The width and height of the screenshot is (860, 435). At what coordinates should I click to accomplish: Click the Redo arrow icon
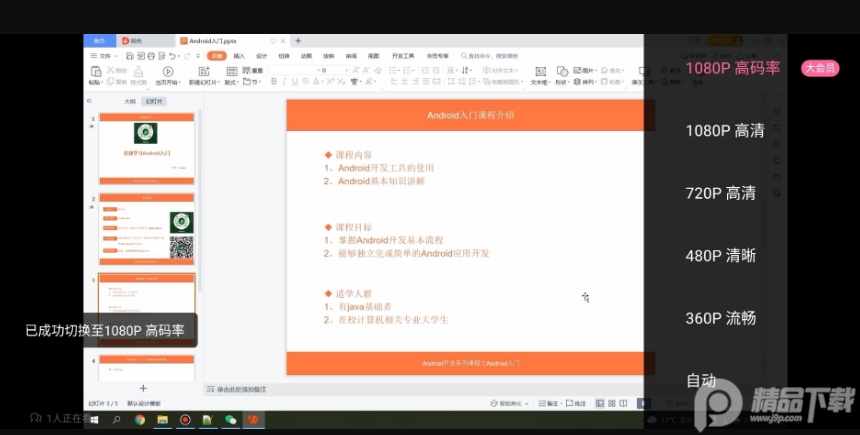(x=187, y=56)
